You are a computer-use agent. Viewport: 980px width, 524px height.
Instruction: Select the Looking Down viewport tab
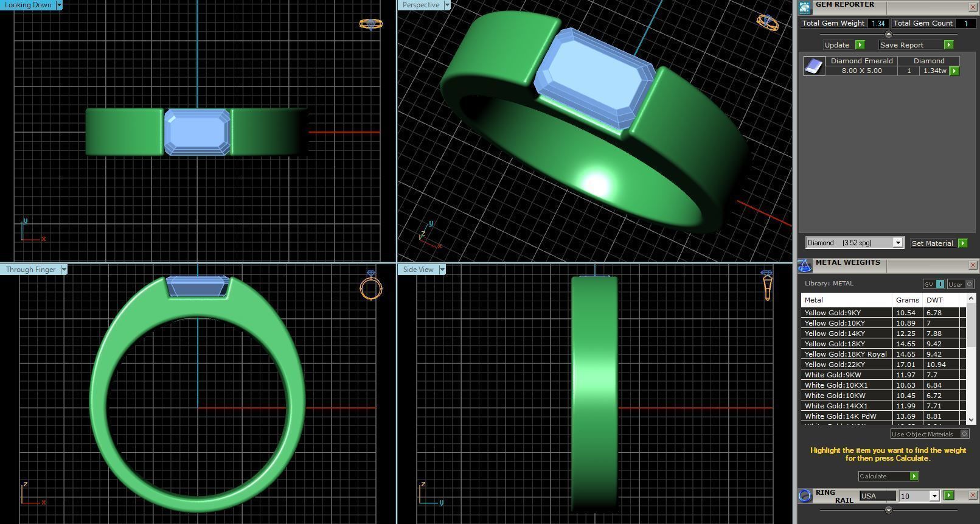(28, 5)
